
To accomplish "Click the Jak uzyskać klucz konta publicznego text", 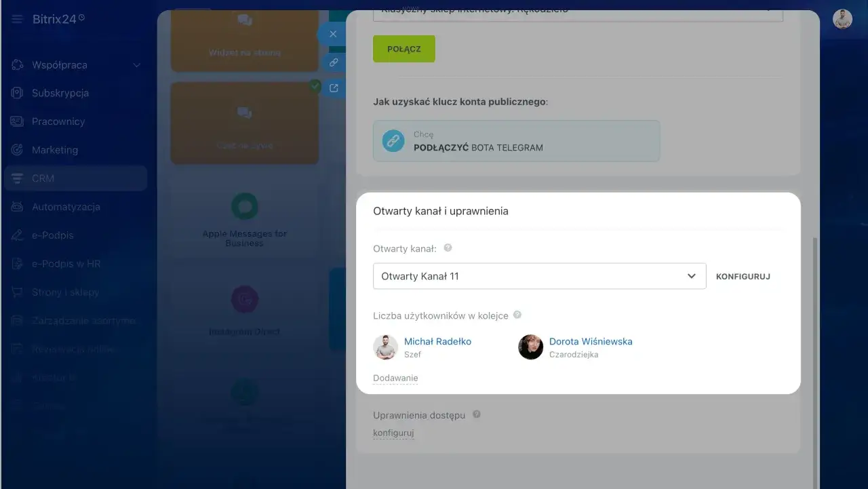I will tap(460, 102).
